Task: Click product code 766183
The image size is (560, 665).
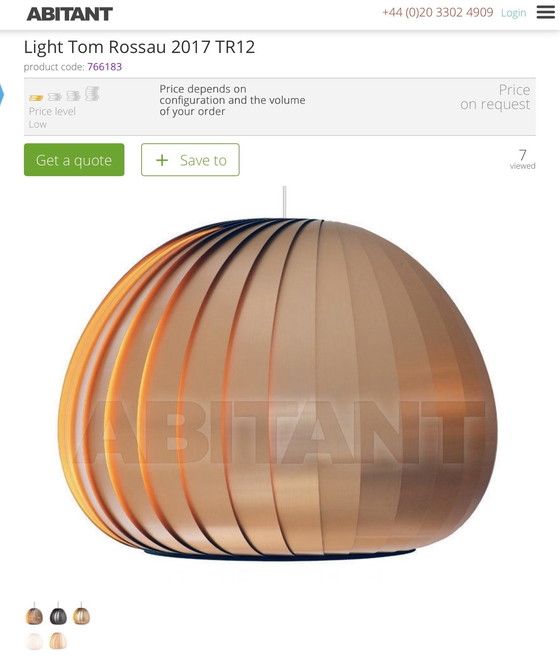Action: tap(105, 67)
